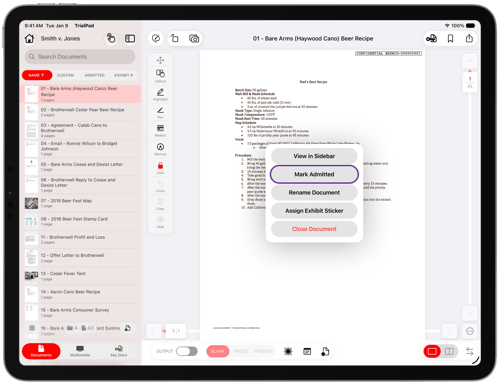Switch to the Multimedia tab
The width and height of the screenshot is (500, 386).
[80, 351]
